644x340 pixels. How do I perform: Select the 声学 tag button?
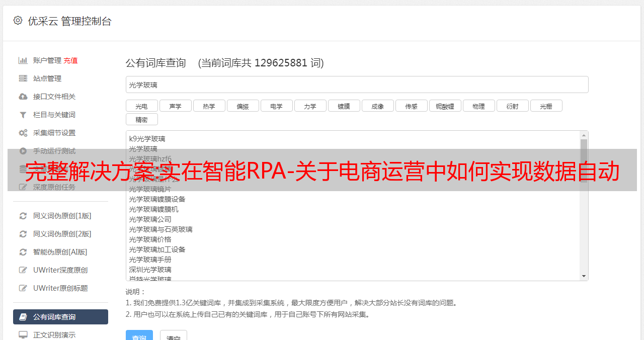point(176,106)
